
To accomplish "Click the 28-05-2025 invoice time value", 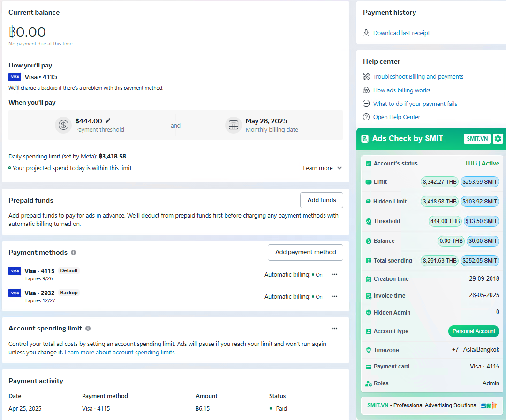I will (484, 295).
